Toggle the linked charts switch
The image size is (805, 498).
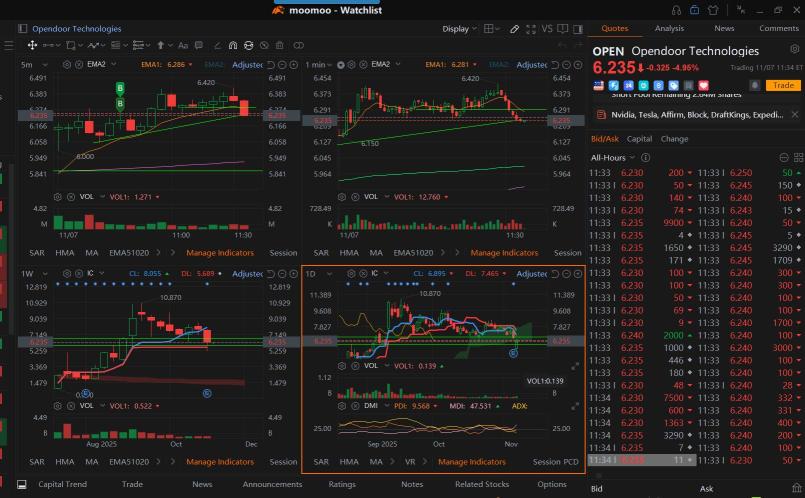coord(298,45)
